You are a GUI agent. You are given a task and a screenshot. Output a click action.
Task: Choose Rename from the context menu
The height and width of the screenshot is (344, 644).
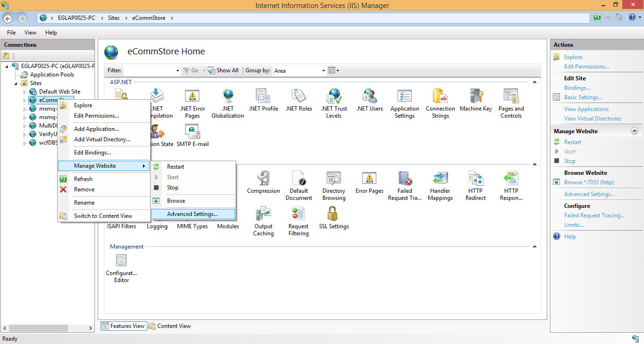[x=104, y=203]
